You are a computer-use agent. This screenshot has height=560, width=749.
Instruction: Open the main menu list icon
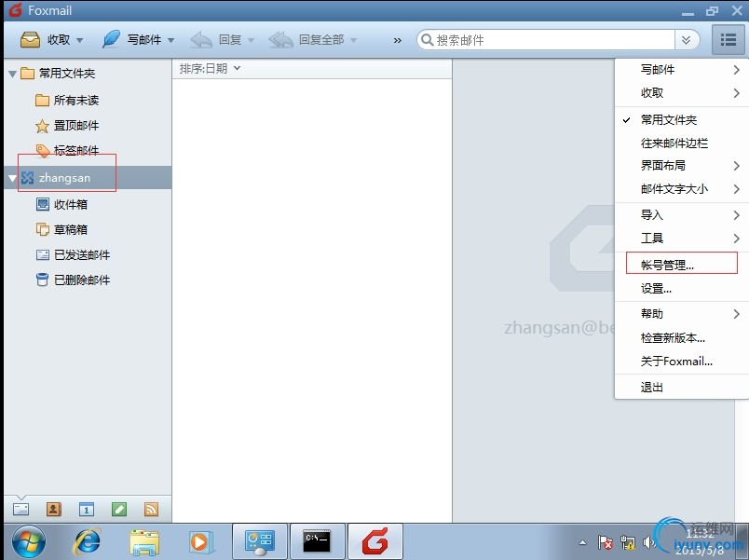point(728,40)
